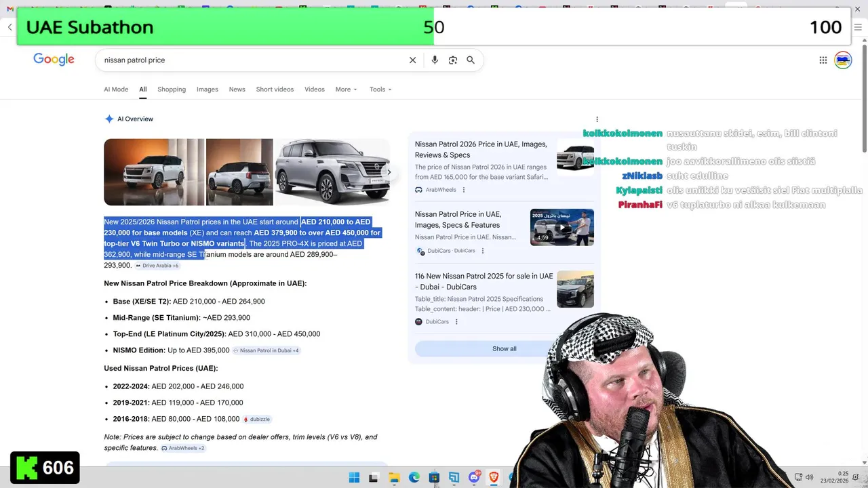
Task: Open the white Patrol rear view image
Action: click(239, 172)
